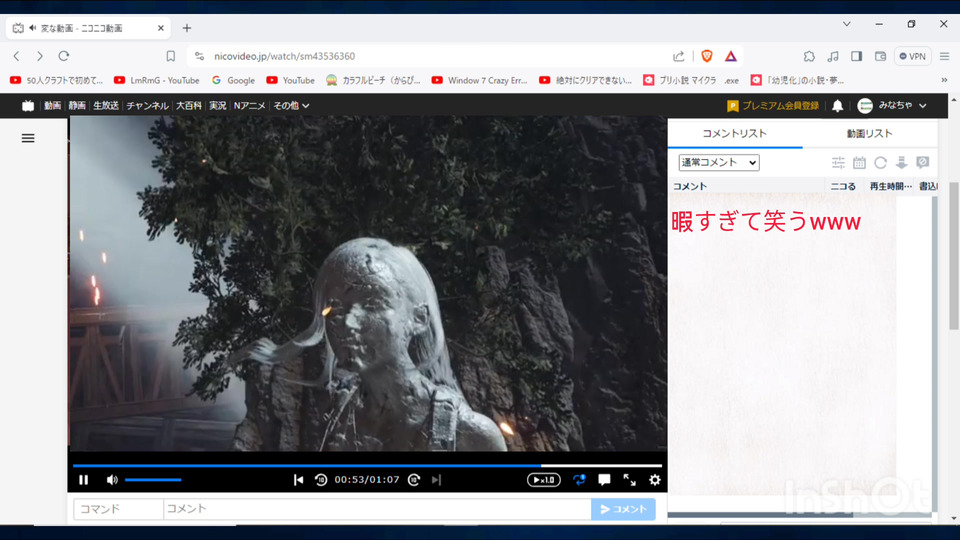Rewind ten seconds

(321, 480)
